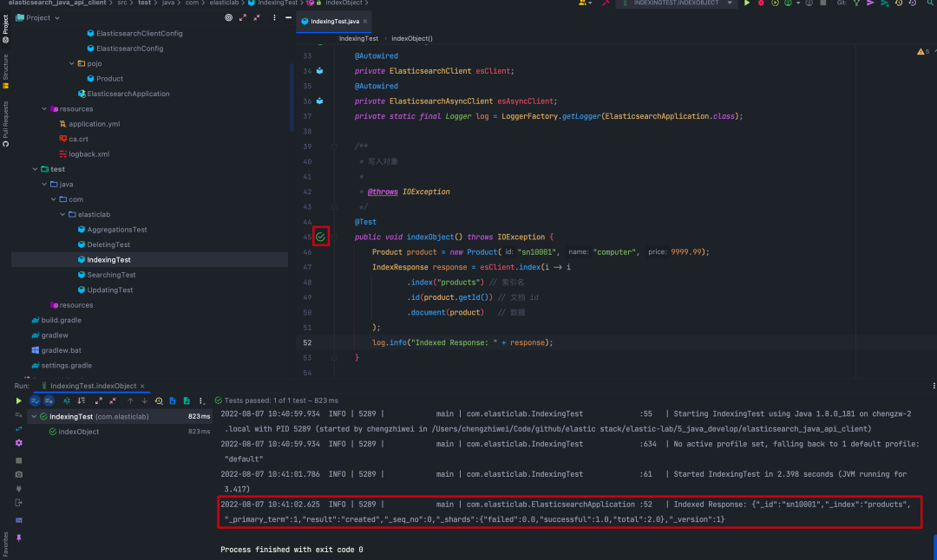Screen dimensions: 937x560
Task: Toggle the Structure tool window stripe button
Action: [x=5, y=71]
